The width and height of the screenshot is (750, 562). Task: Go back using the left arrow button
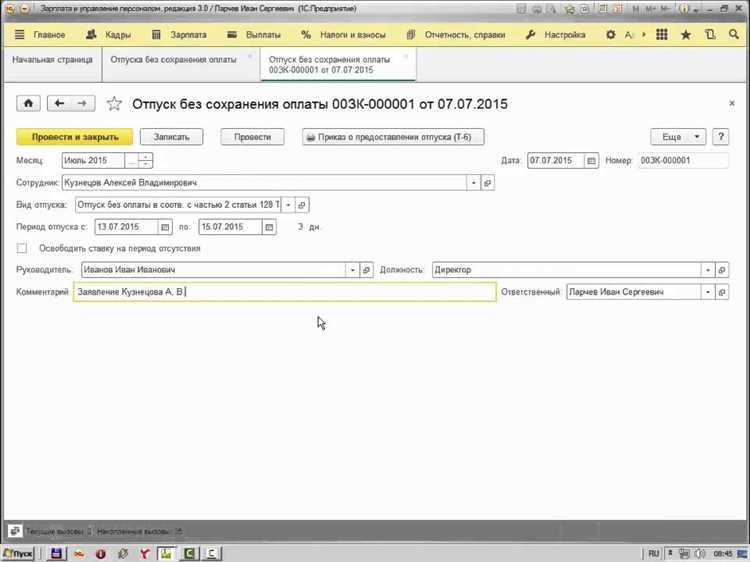pyautogui.click(x=59, y=103)
